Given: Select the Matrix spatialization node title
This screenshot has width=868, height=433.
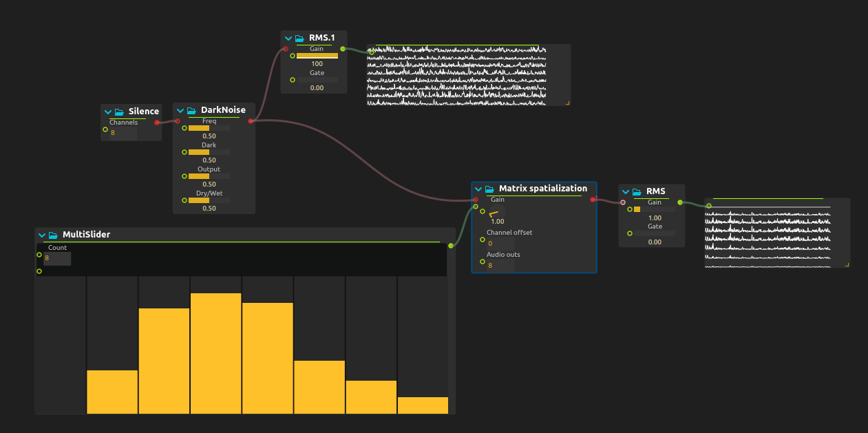Looking at the screenshot, I should (x=542, y=189).
